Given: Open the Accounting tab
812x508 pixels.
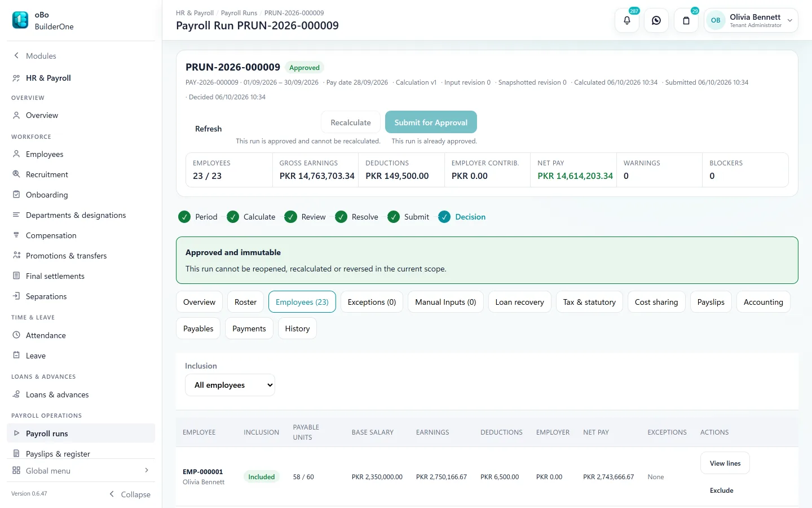Looking at the screenshot, I should click(764, 302).
